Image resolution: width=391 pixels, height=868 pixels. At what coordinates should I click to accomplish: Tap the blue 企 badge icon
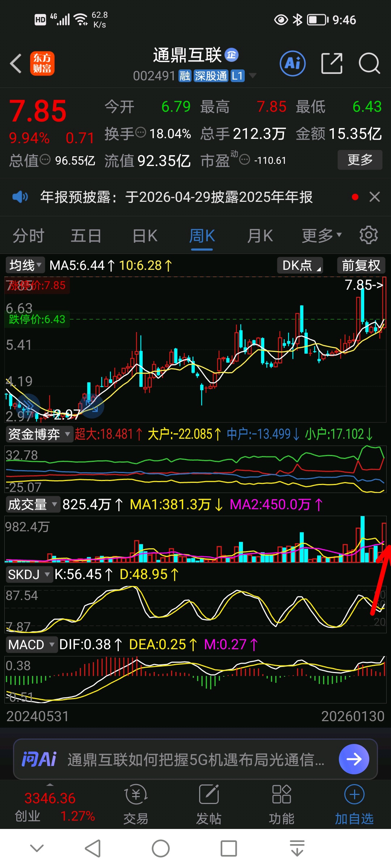tap(231, 55)
